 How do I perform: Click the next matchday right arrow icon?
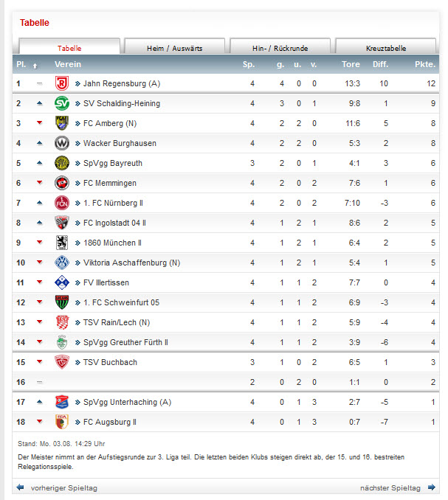(431, 487)
